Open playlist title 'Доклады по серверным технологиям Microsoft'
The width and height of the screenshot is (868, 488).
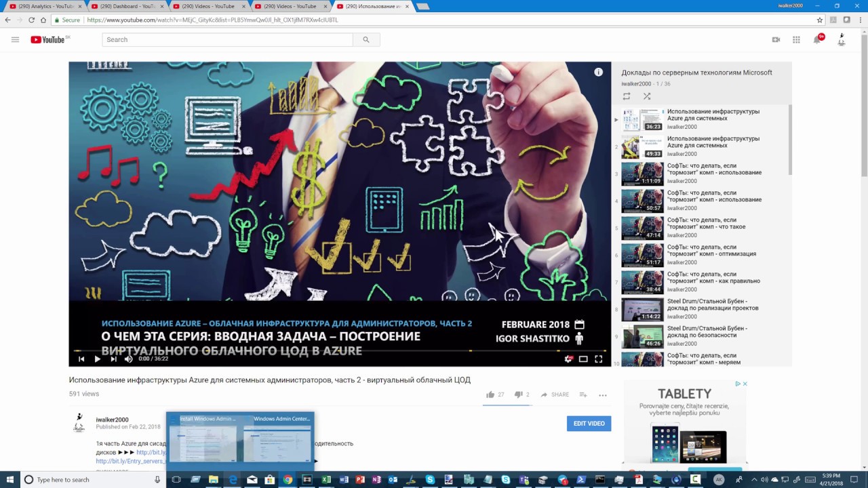tap(696, 73)
